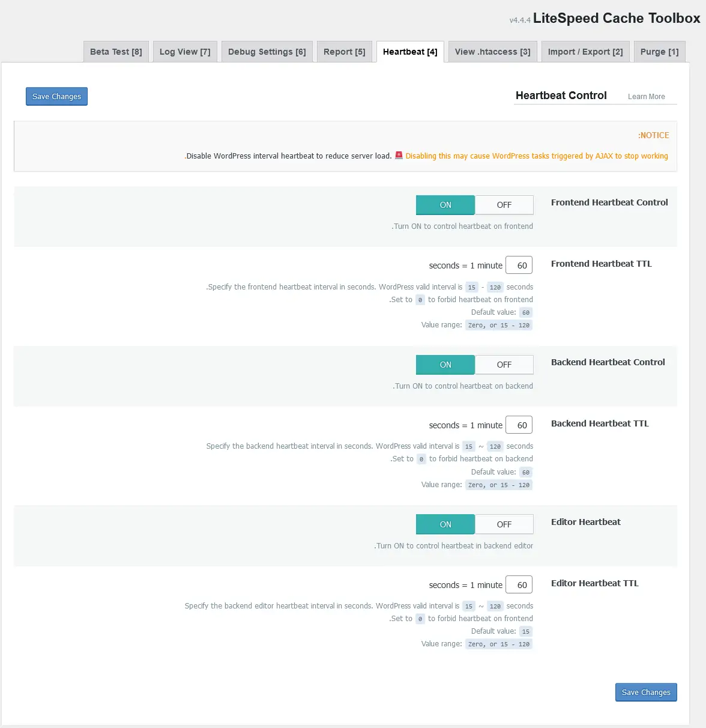Click the bottom Save Changes button

tap(646, 692)
